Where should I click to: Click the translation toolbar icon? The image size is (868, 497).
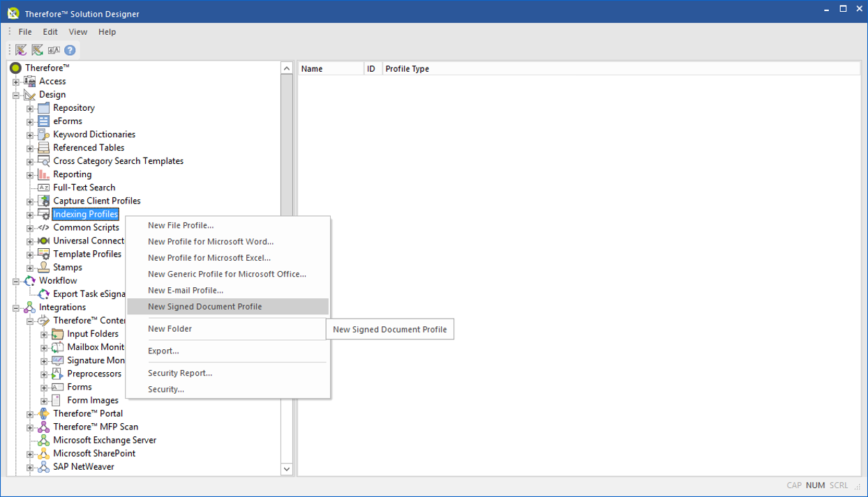tap(54, 49)
